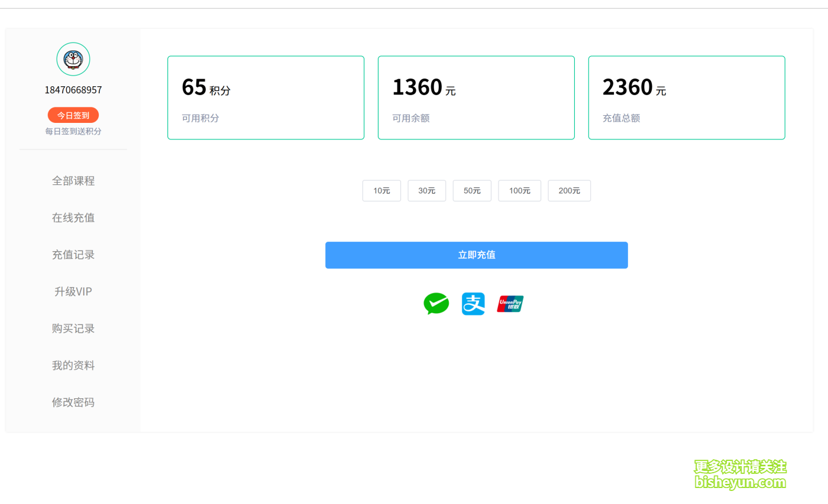Image resolution: width=828 pixels, height=504 pixels.
Task: Select the 50元 recharge amount
Action: click(472, 190)
